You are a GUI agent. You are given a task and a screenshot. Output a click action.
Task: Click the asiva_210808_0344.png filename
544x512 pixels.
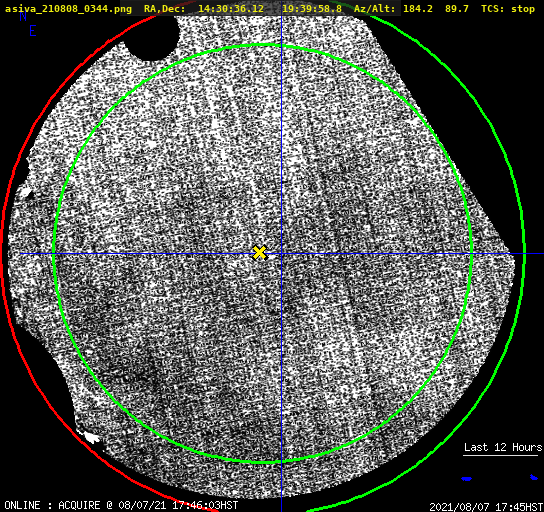(x=68, y=9)
